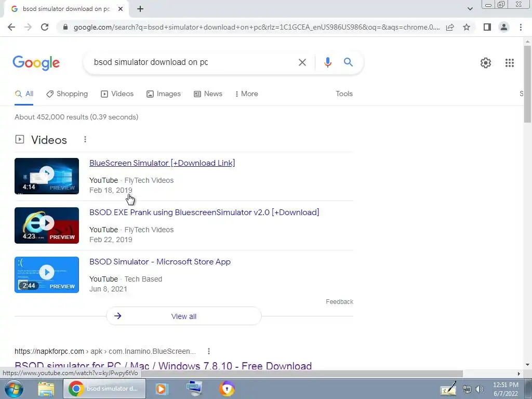The width and height of the screenshot is (532, 399).
Task: Expand the tab search chevron
Action: click(470, 9)
